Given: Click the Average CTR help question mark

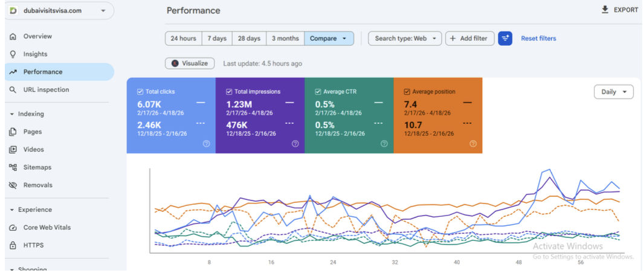Looking at the screenshot, I should (x=384, y=144).
